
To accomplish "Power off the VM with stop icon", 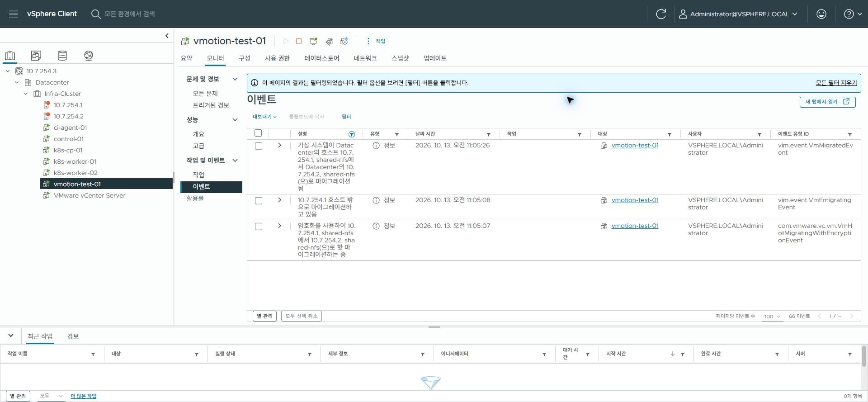I will tap(299, 41).
